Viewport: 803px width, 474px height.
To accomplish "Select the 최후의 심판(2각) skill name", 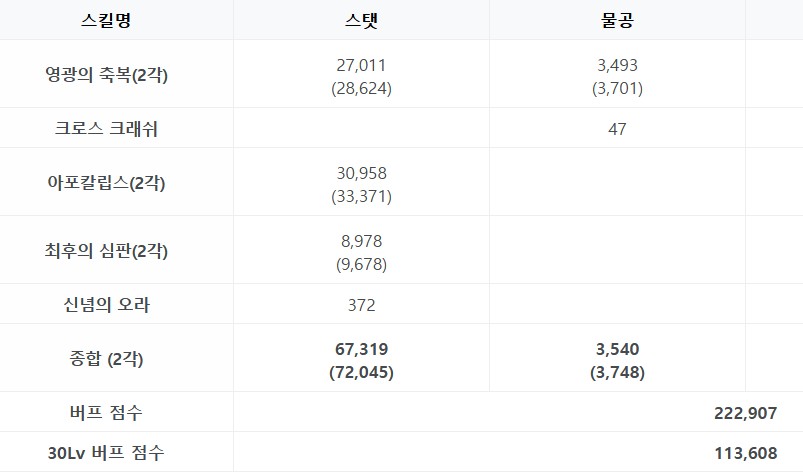I will tap(106, 251).
